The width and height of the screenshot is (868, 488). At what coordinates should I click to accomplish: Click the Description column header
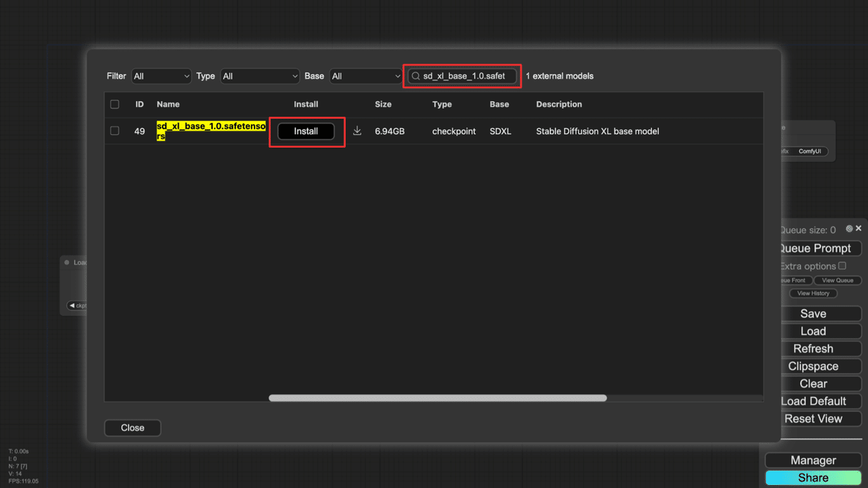tap(559, 104)
